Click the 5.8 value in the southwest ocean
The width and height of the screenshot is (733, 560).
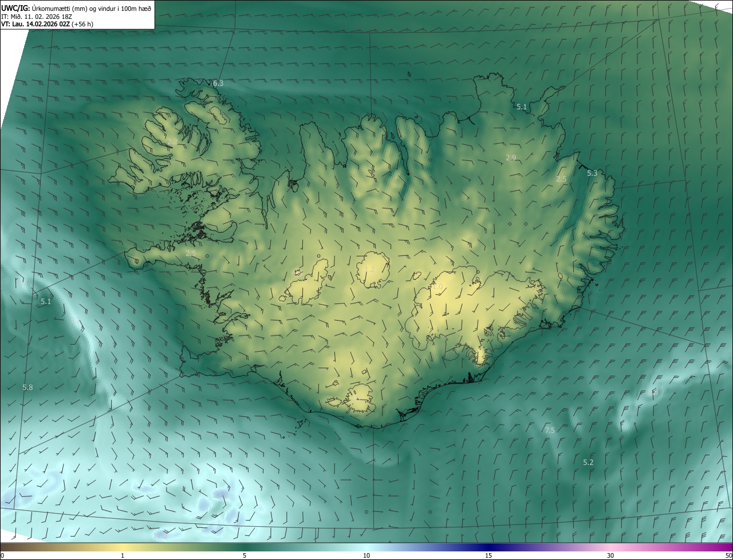(27, 388)
